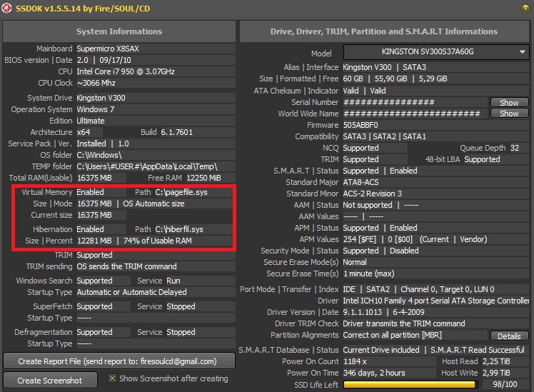
Task: Close the SSDOK window with the yellow X
Action: point(525,8)
